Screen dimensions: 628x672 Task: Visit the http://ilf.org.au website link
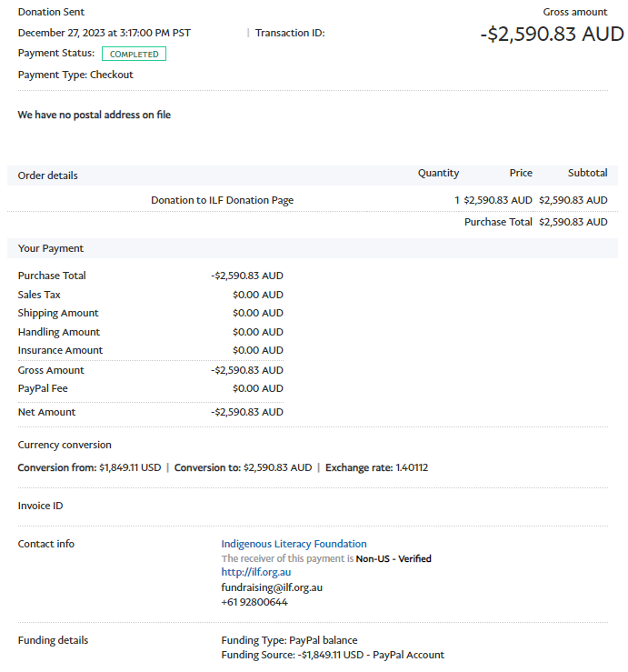256,572
